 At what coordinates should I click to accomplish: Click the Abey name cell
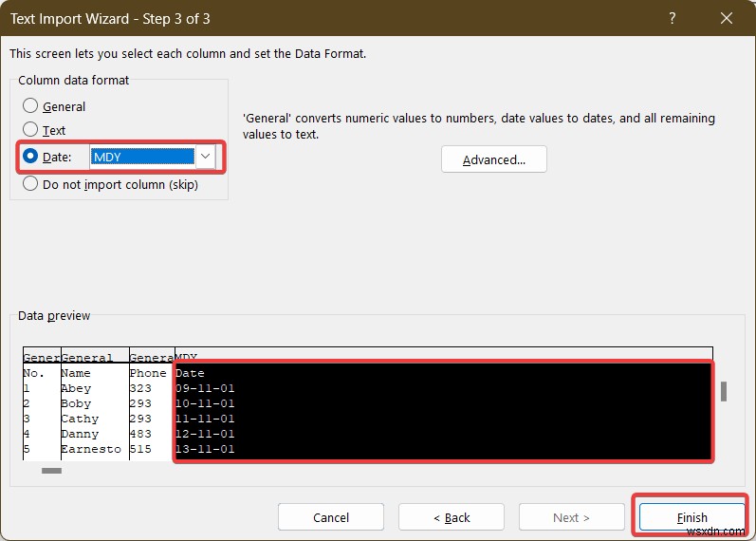click(76, 388)
